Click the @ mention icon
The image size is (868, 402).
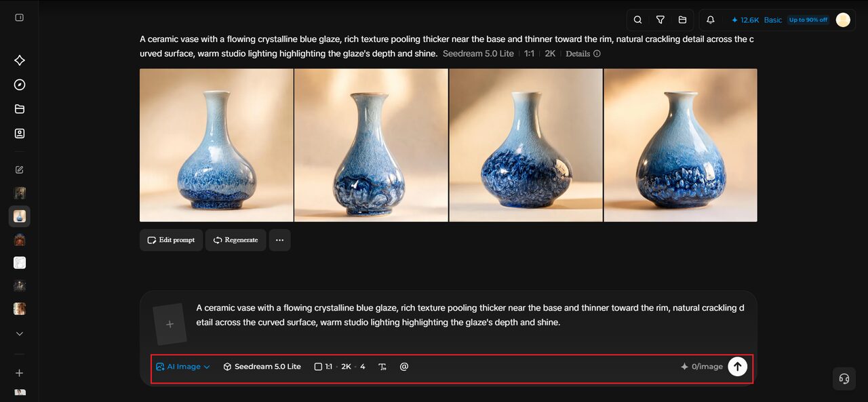click(404, 367)
